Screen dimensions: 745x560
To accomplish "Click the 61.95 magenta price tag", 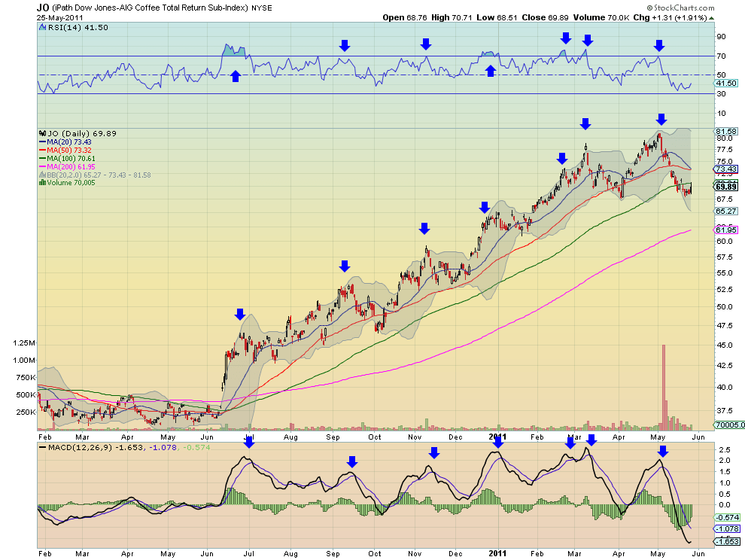I will click(x=726, y=230).
